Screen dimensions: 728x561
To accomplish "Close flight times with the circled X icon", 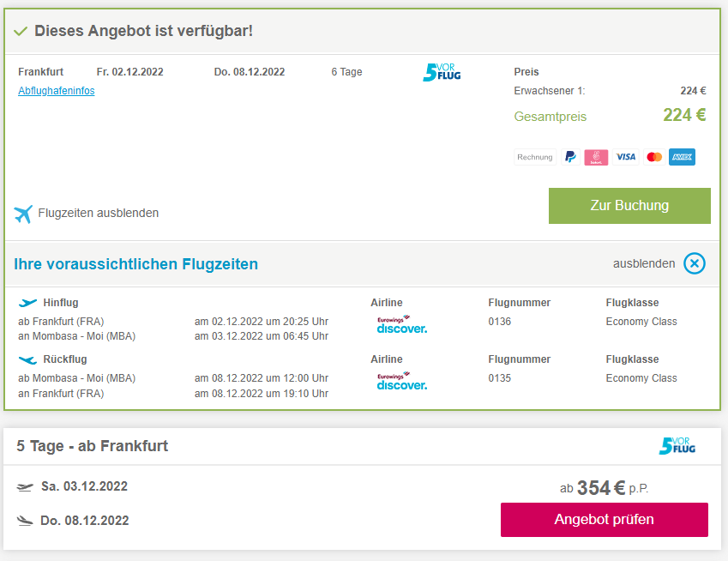I will coord(694,263).
